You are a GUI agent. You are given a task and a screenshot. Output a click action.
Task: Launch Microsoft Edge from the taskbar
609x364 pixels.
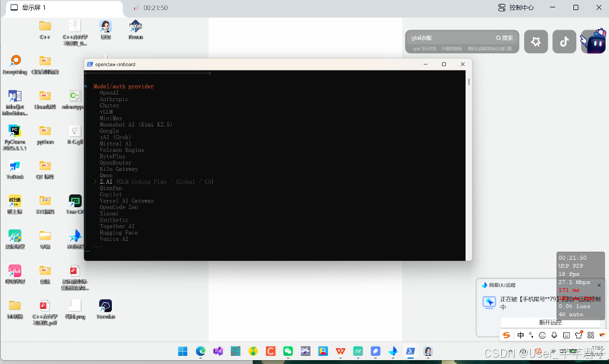pyautogui.click(x=200, y=351)
